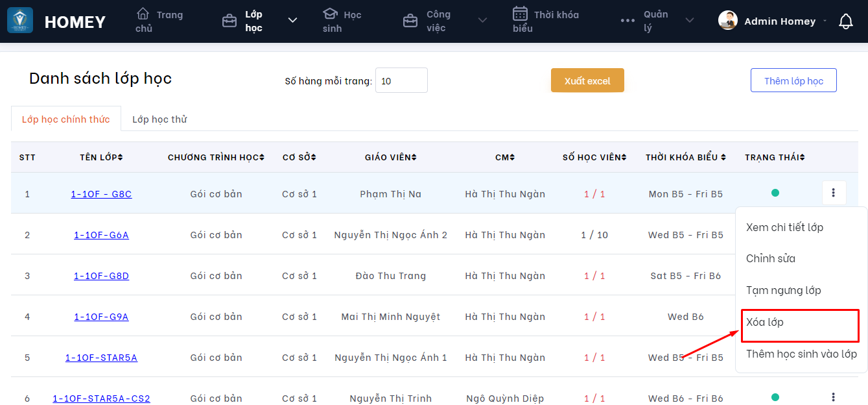Screen dimensions: 868x405
Task: Expand the Quản lý dropdown chevron
Action: point(690,21)
